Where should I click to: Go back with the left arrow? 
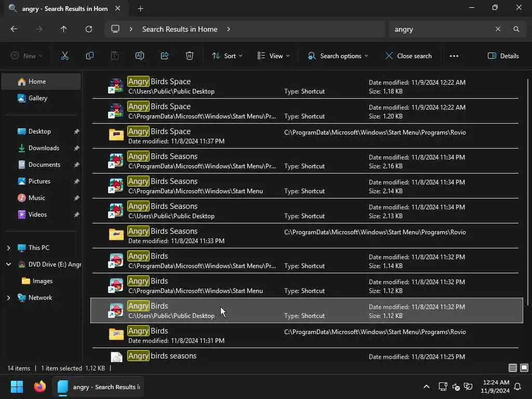point(14,29)
